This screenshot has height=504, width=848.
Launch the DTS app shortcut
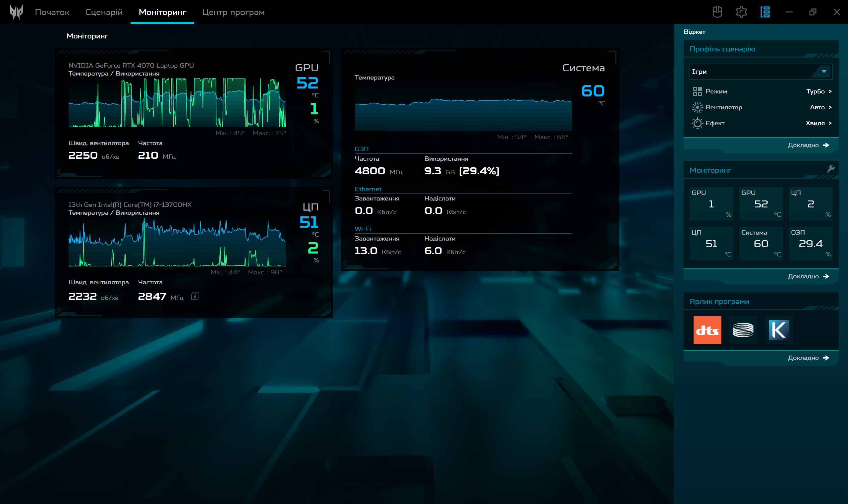[x=707, y=330]
